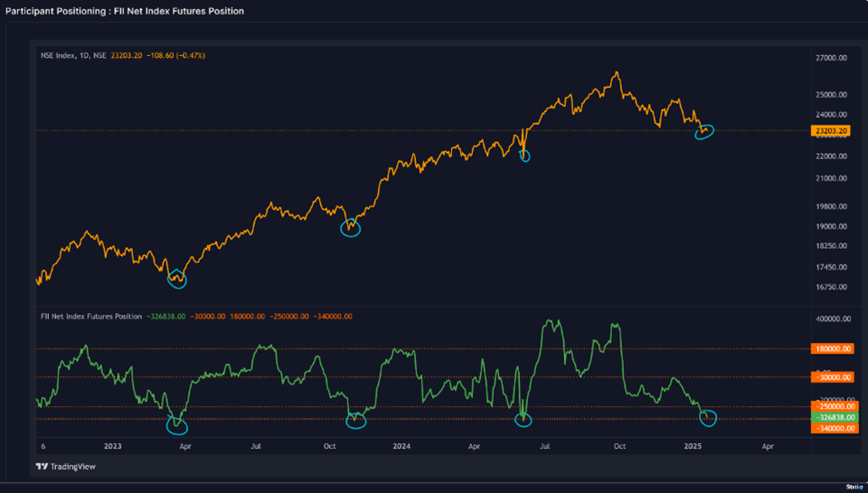Click the circled FII low in early 2025

(707, 417)
